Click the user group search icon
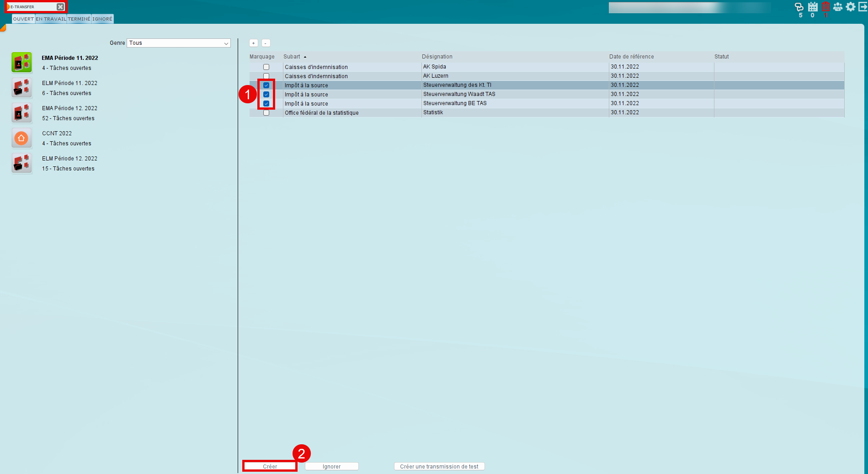Image resolution: width=868 pixels, height=474 pixels. (838, 7)
